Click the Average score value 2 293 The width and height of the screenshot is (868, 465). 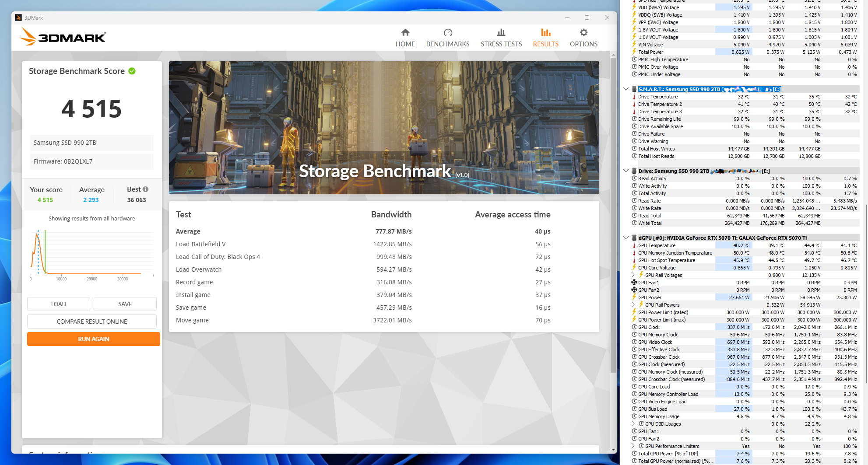[x=91, y=200]
